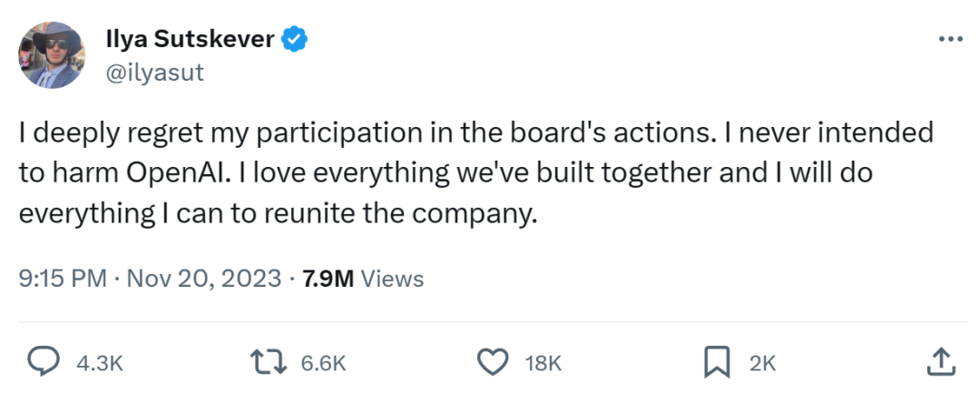980x393 pixels.
Task: Click the 9:15 PM timestamp
Action: [64, 278]
